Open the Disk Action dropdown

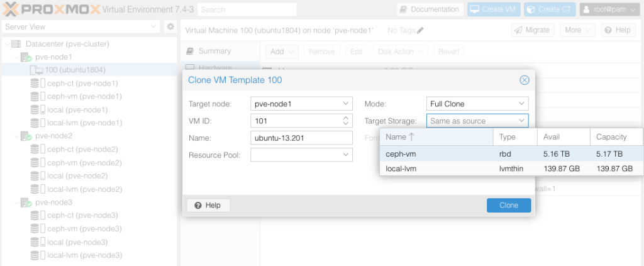(400, 52)
